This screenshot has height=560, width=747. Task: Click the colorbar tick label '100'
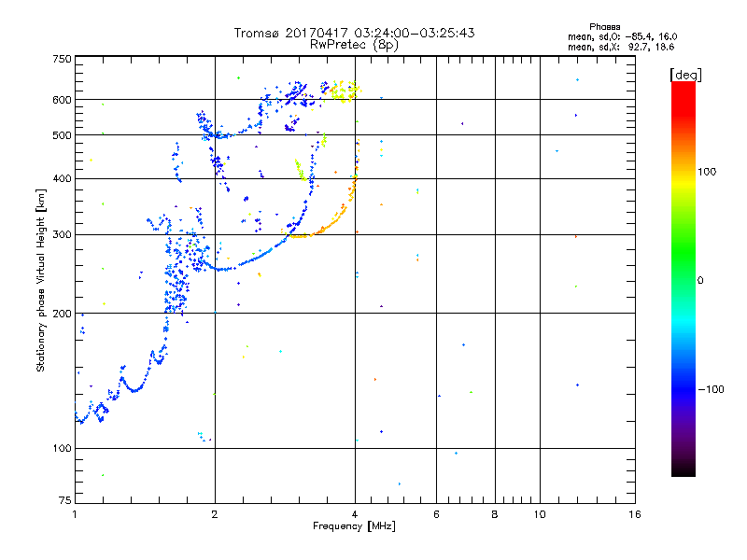click(x=707, y=172)
